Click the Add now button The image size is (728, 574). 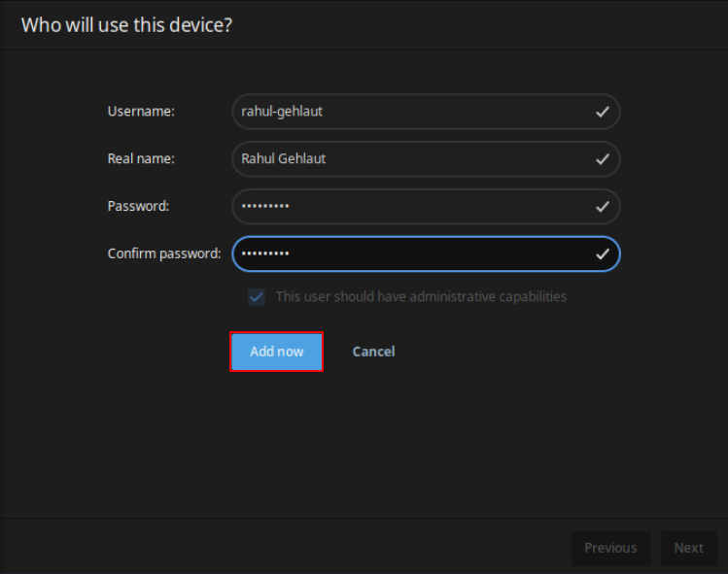(x=277, y=352)
